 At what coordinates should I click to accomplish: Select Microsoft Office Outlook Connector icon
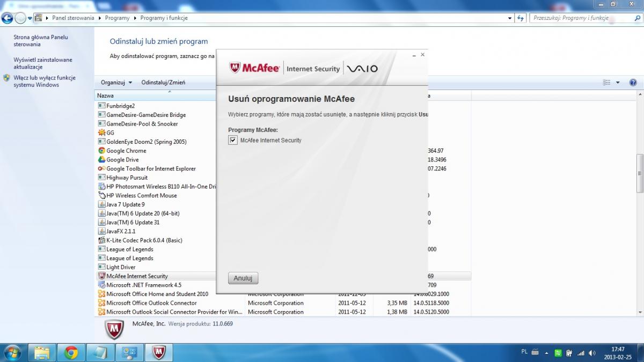102,303
